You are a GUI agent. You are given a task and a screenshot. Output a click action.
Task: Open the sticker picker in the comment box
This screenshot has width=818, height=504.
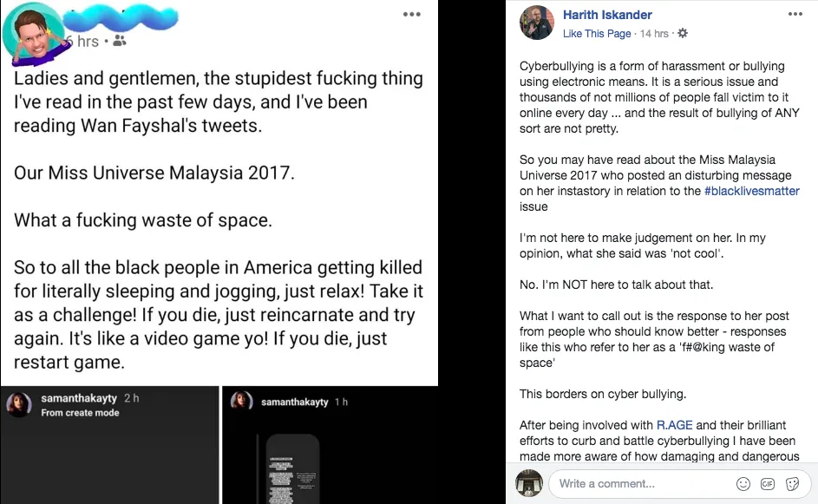tap(792, 483)
